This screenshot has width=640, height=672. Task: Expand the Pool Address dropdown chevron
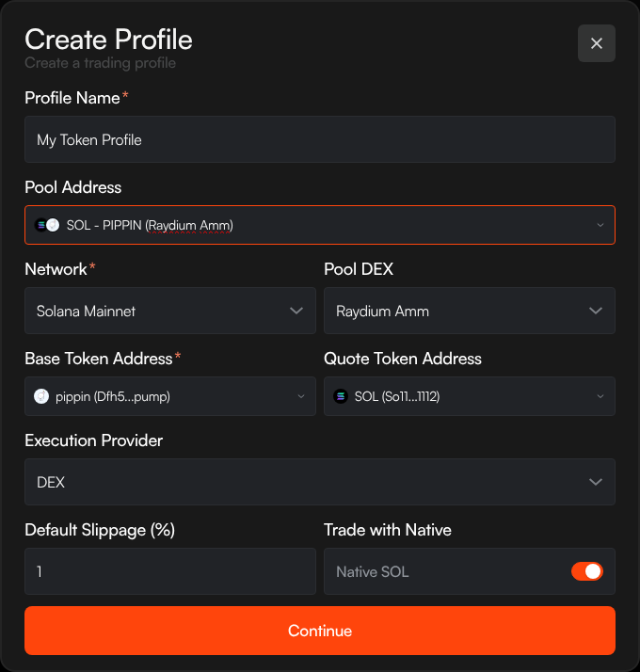coord(600,225)
